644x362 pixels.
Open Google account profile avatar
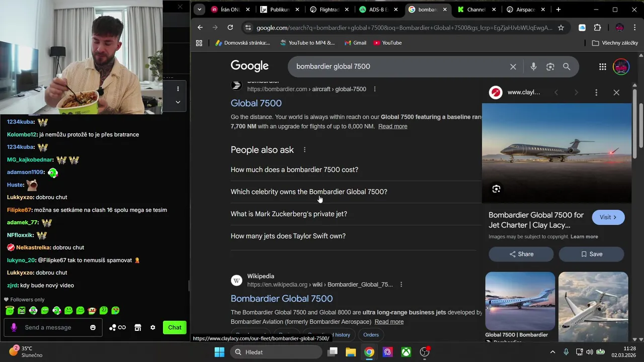pyautogui.click(x=621, y=66)
